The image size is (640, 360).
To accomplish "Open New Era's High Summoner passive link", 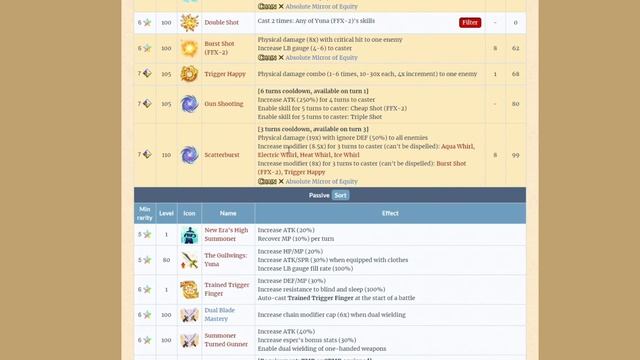I will (x=226, y=234).
